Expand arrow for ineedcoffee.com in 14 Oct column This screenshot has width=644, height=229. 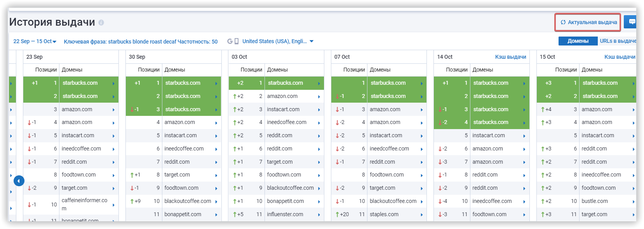[x=524, y=202]
